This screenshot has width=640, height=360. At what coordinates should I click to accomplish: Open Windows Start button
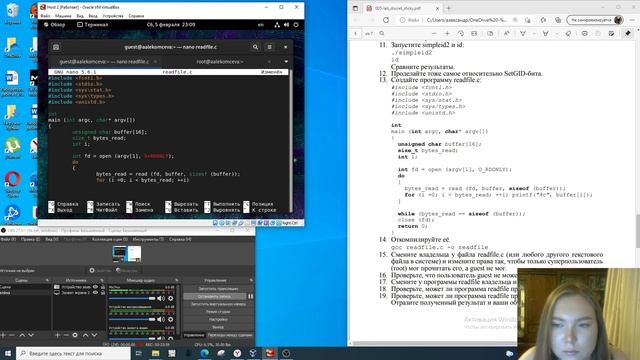tap(8, 353)
